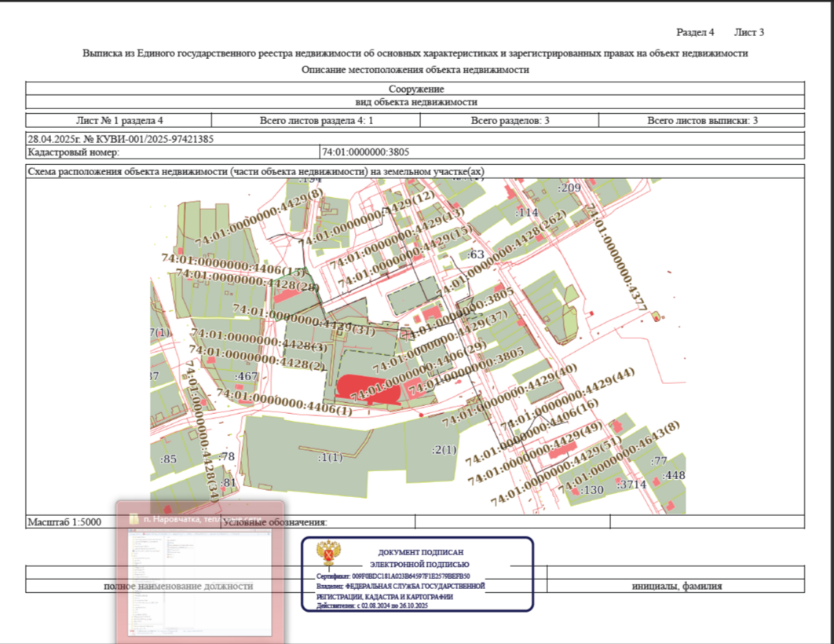Image resolution: width=834 pixels, height=644 pixels.
Task: Click the map label '74:01:0000000:4429(44)'
Action: coord(568,397)
